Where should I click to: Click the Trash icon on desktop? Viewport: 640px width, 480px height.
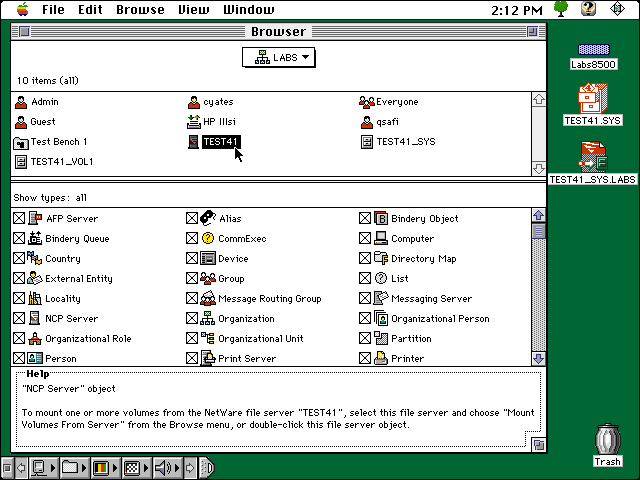(608, 439)
